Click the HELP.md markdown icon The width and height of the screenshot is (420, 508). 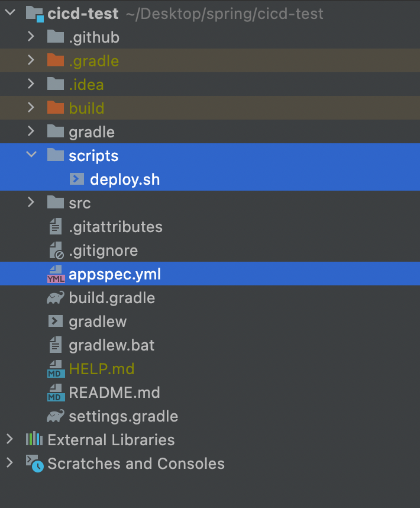coord(56,369)
